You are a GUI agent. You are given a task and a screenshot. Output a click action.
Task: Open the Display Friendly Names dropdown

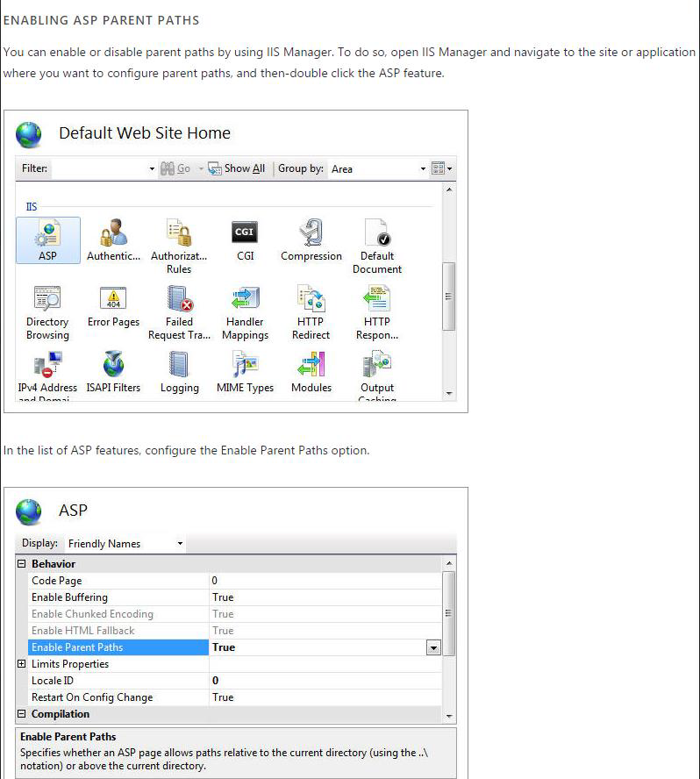(x=125, y=544)
